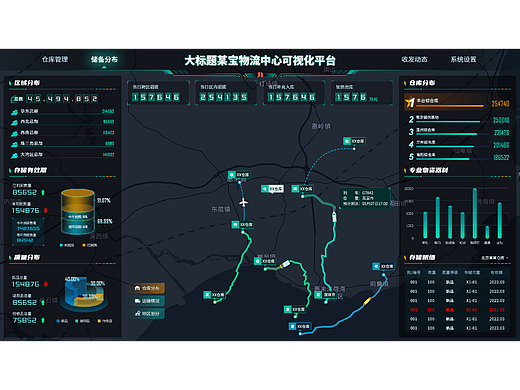Viewport: 520px width, 390px height.
Task: Click the rank 4 value 201466
Action: coord(501,145)
